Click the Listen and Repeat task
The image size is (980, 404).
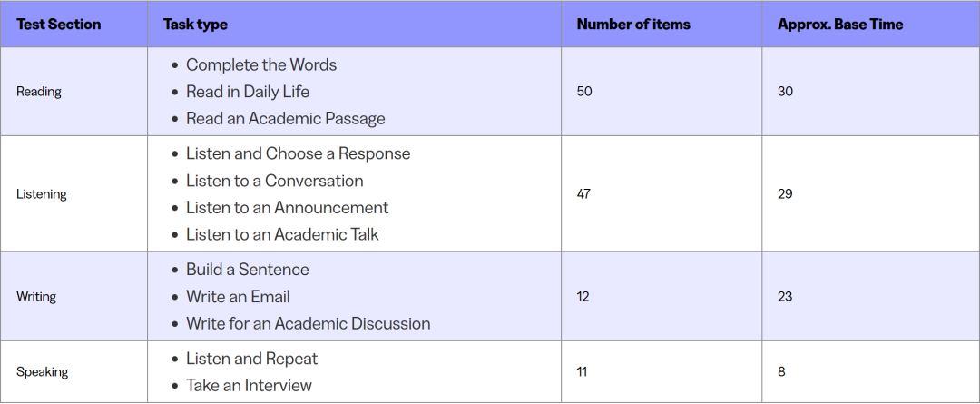[252, 359]
